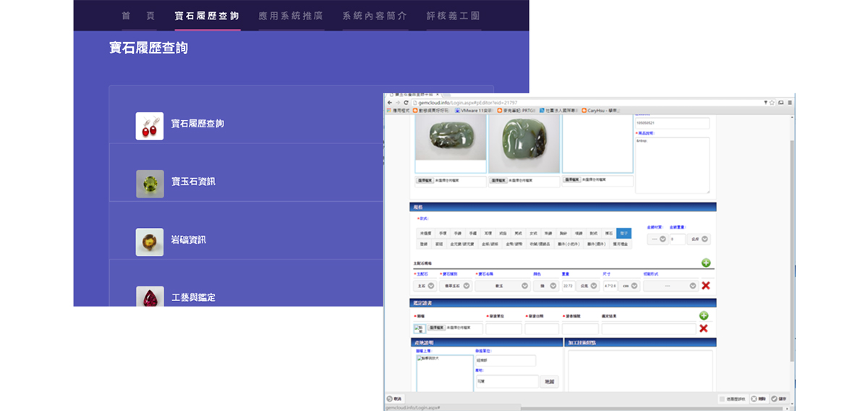
Task: Click the amber stone icon for 岩礦資訊
Action: pos(150,242)
